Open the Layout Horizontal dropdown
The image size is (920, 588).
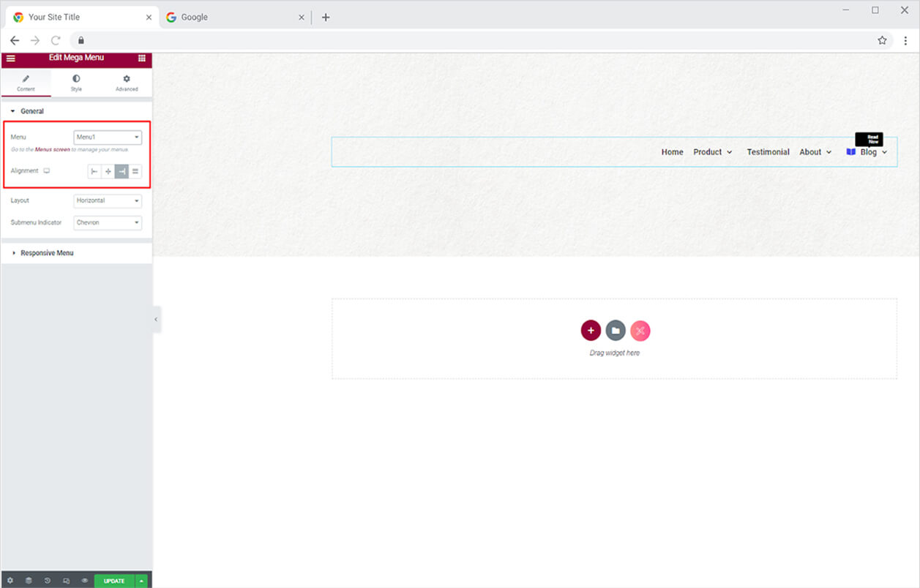point(108,200)
